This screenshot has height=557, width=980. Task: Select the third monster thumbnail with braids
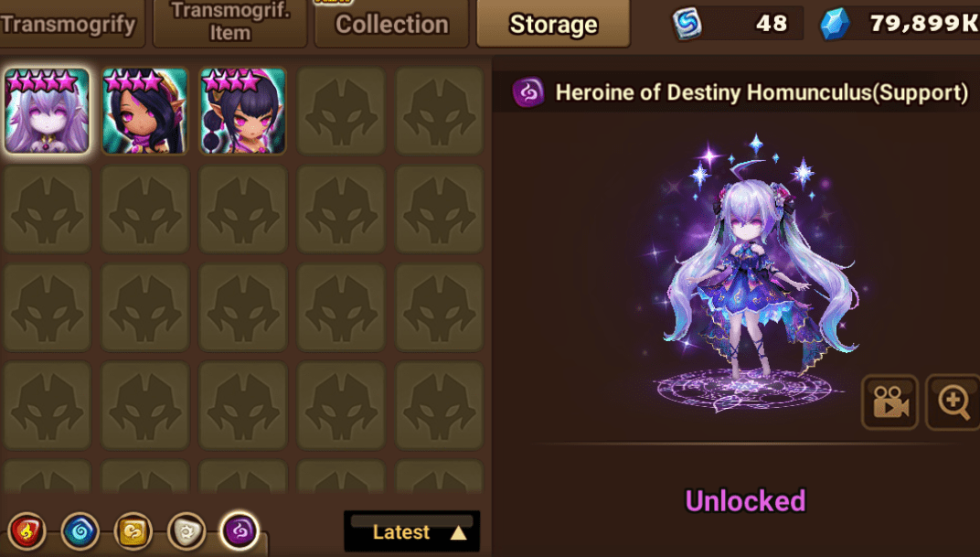(x=243, y=111)
